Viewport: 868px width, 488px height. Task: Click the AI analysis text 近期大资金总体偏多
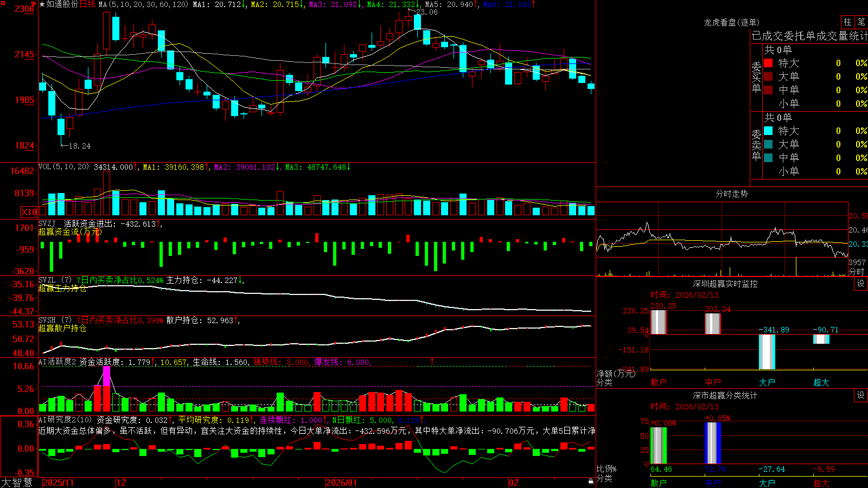coord(75,431)
